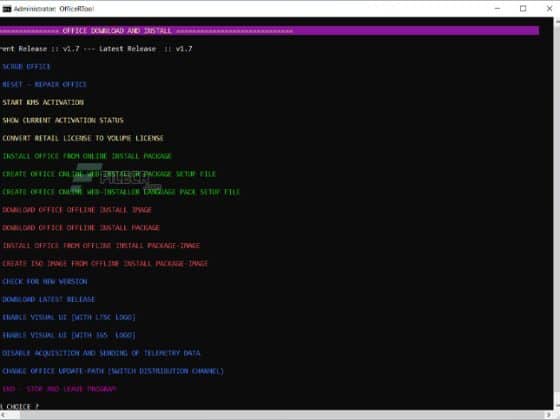The width and height of the screenshot is (560, 420).
Task: Click the "DISABLE ACQUISITION" telemetry data line
Action: 101,353
